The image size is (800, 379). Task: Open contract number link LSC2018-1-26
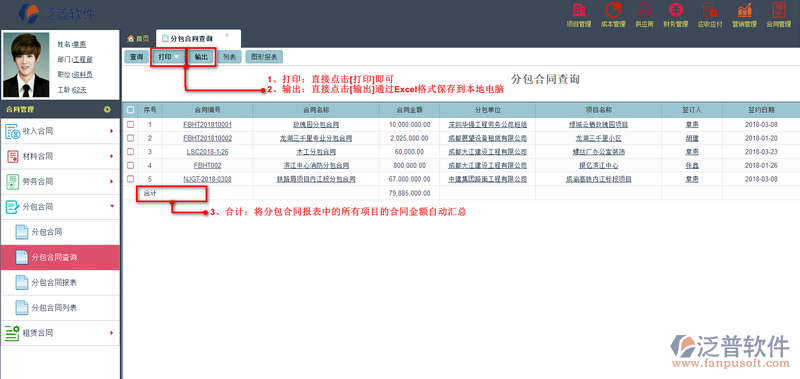208,152
